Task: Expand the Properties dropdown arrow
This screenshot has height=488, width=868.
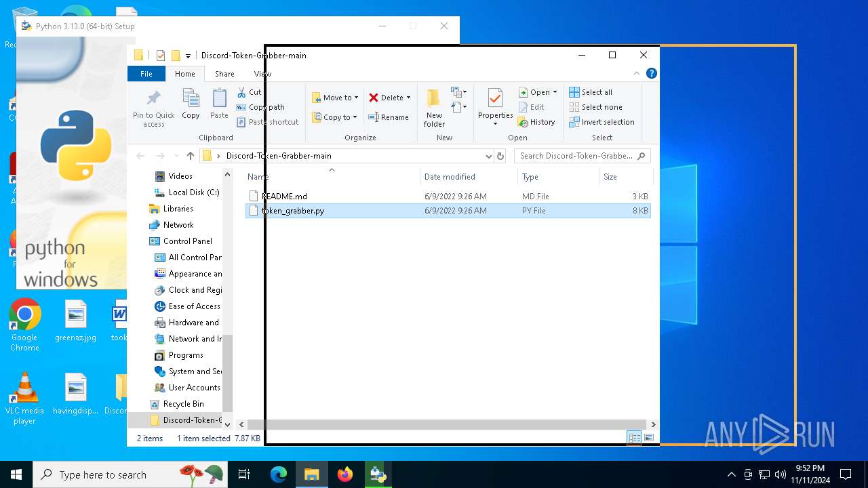Action: tap(495, 124)
